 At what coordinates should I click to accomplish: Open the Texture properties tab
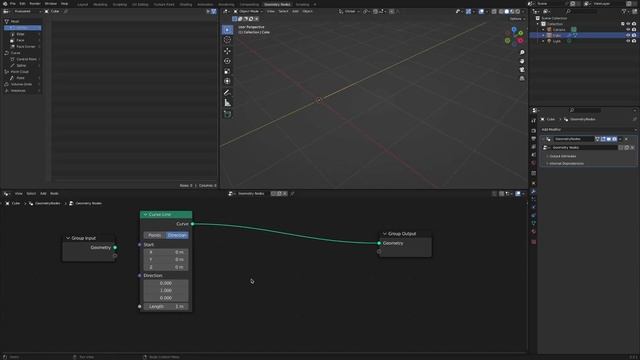[533, 242]
